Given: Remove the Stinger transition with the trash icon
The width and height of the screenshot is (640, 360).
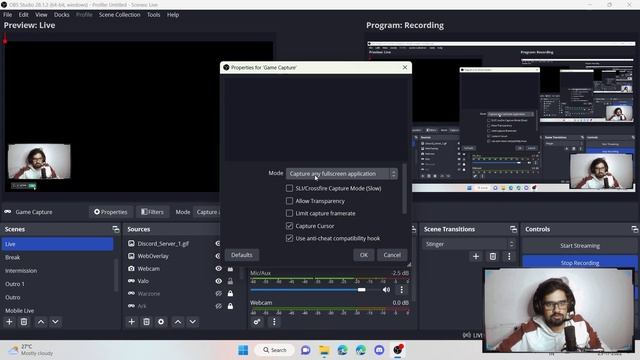Looking at the screenshot, I should point(493,256).
